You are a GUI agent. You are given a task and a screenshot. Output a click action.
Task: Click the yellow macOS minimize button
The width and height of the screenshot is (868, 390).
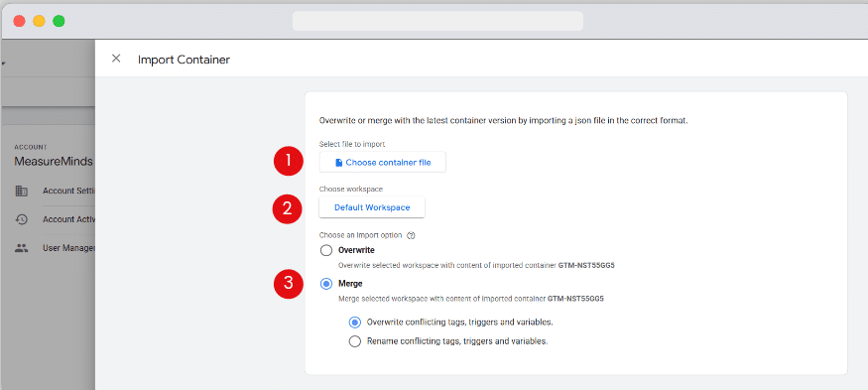[39, 21]
